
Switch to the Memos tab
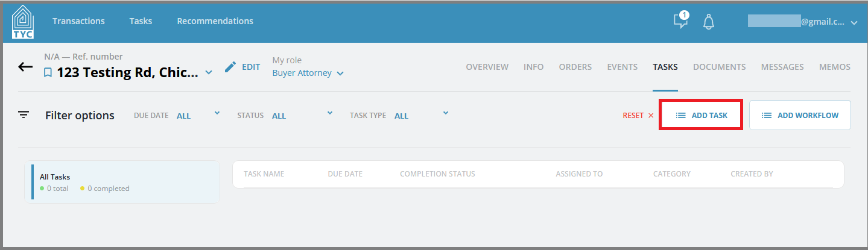(x=835, y=67)
